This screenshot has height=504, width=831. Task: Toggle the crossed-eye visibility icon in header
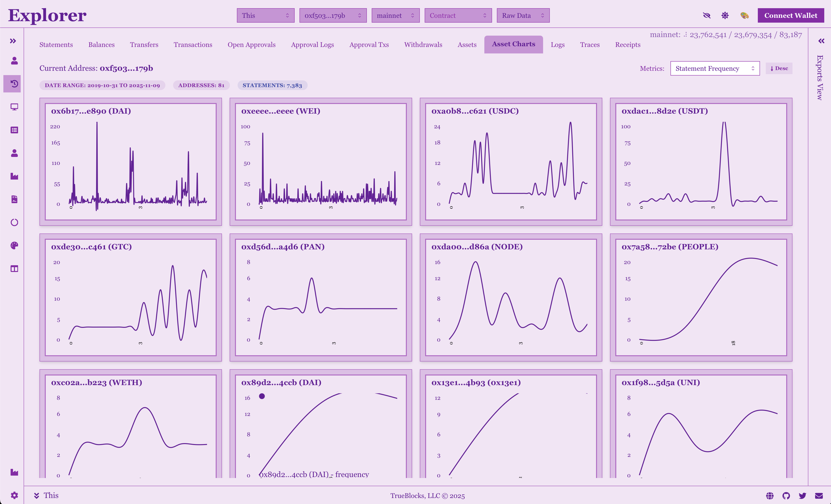(707, 15)
